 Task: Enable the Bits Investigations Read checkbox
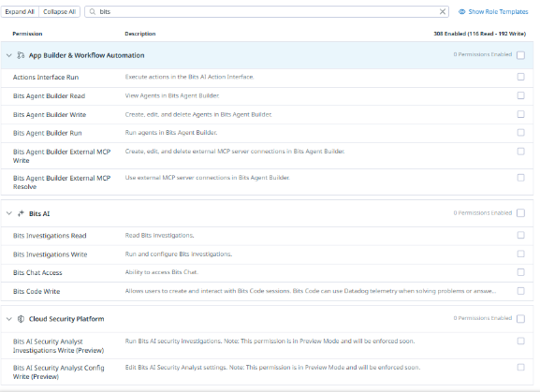[520, 235]
